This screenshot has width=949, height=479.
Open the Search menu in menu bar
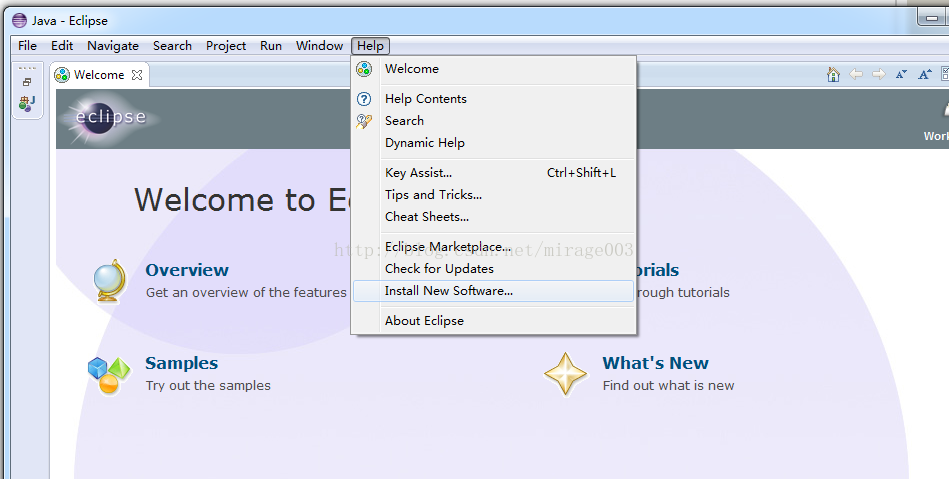point(172,46)
